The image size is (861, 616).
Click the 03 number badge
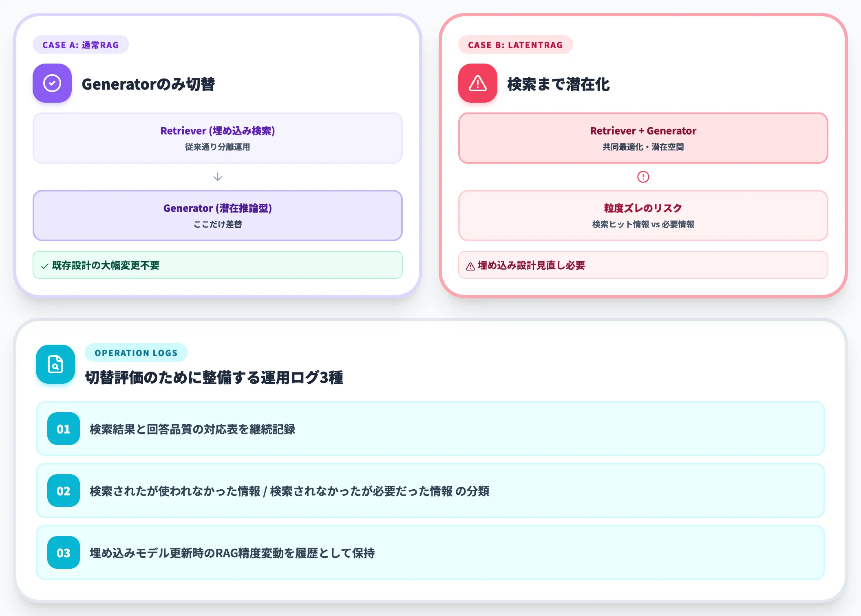click(x=64, y=552)
